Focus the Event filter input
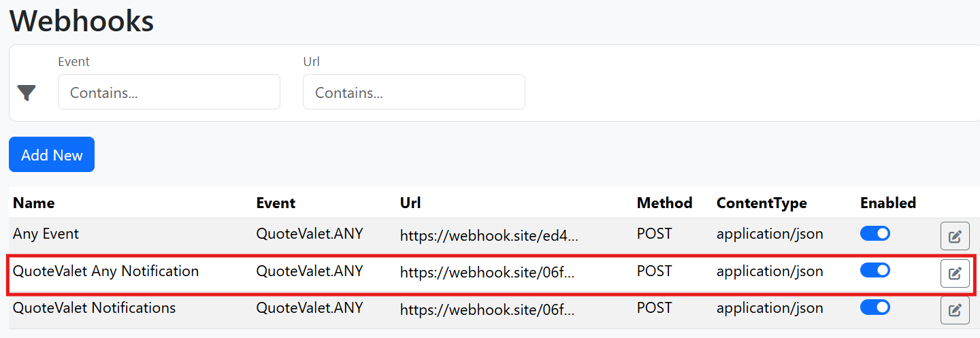 click(169, 92)
